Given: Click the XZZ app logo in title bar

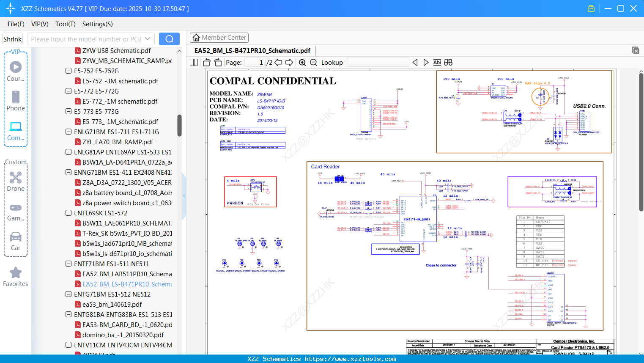Looking at the screenshot, I should pyautogui.click(x=11, y=8).
